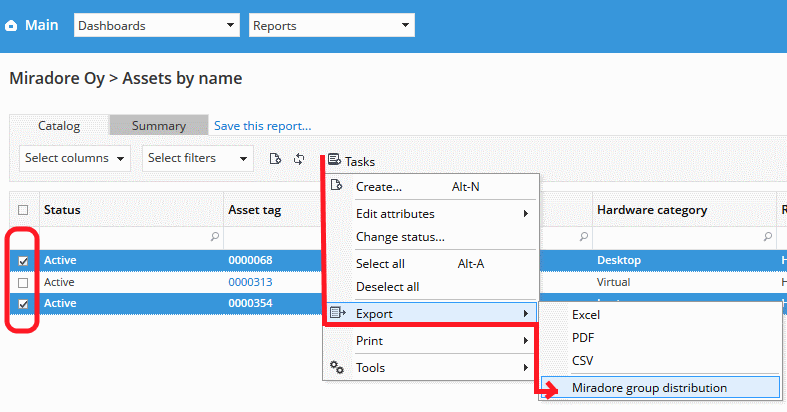Click search icon in Status filter field
The width and height of the screenshot is (787, 412).
[x=215, y=237]
